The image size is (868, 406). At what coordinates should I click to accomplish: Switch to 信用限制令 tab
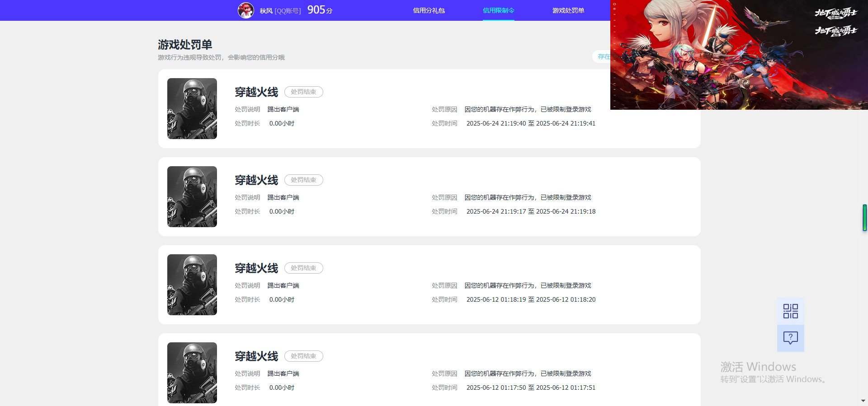coord(498,10)
